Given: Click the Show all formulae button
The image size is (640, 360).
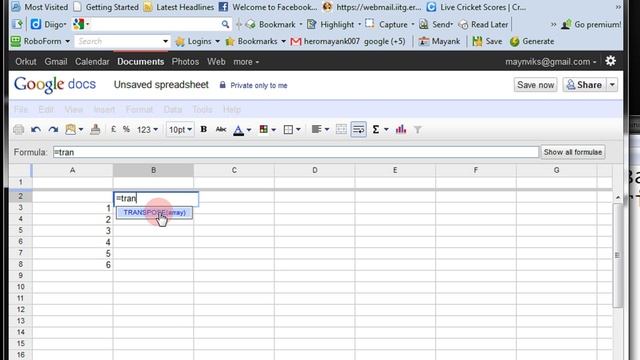Looking at the screenshot, I should (573, 152).
